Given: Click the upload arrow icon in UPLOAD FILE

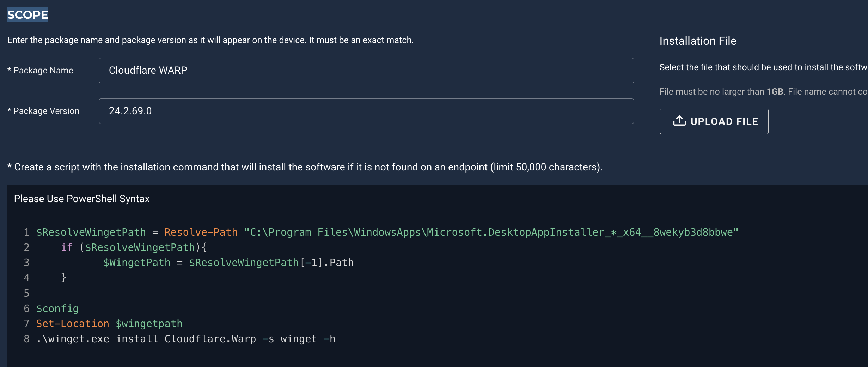Looking at the screenshot, I should tap(679, 121).
